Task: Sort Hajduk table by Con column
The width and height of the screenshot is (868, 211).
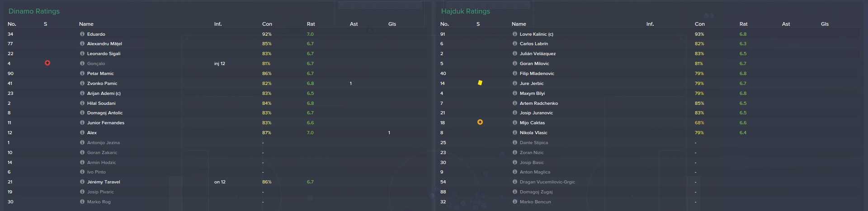Action: (x=700, y=24)
